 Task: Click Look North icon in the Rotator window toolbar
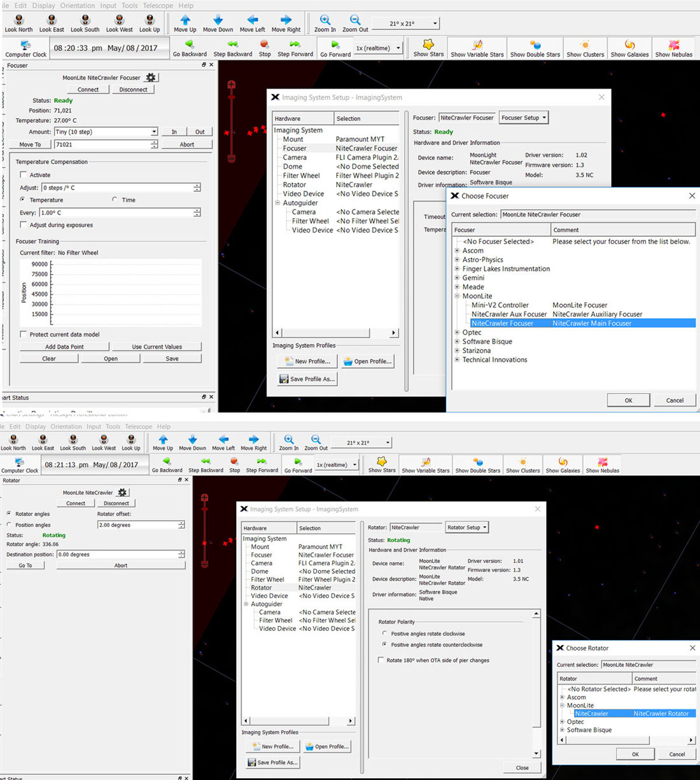pyautogui.click(x=13, y=440)
